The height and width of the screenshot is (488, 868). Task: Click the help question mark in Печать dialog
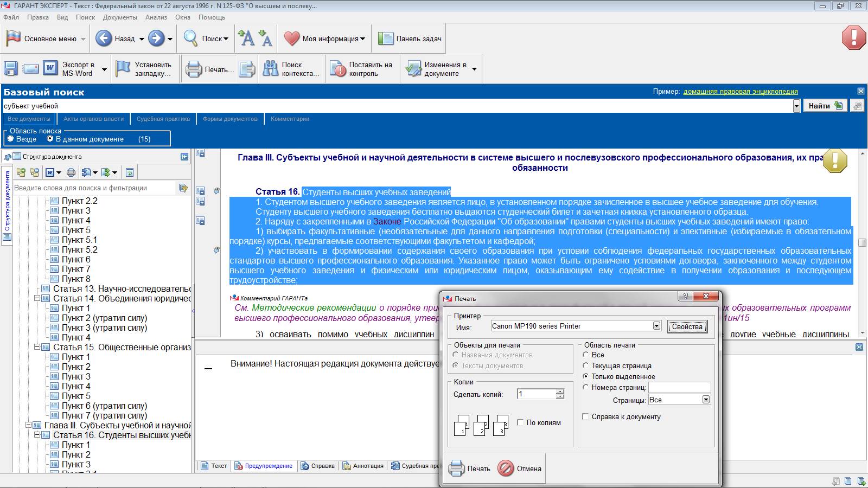[x=686, y=296]
